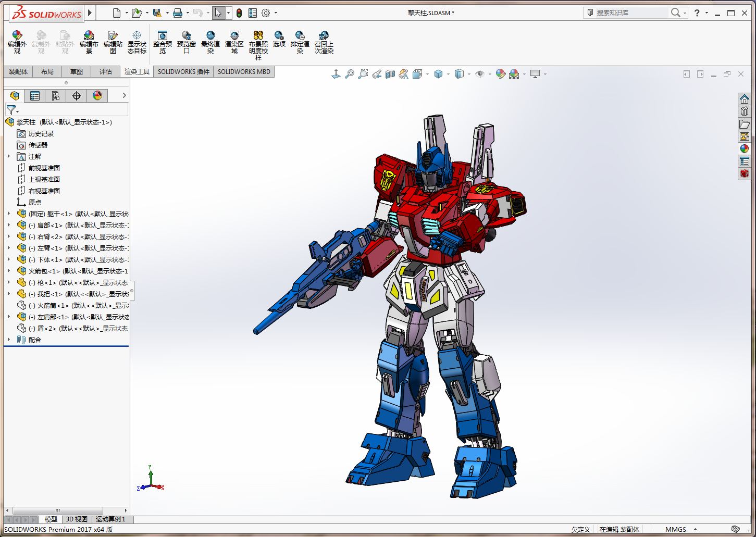Click Zoom to Fit in view toolbar
This screenshot has width=756, height=537.
pos(350,74)
